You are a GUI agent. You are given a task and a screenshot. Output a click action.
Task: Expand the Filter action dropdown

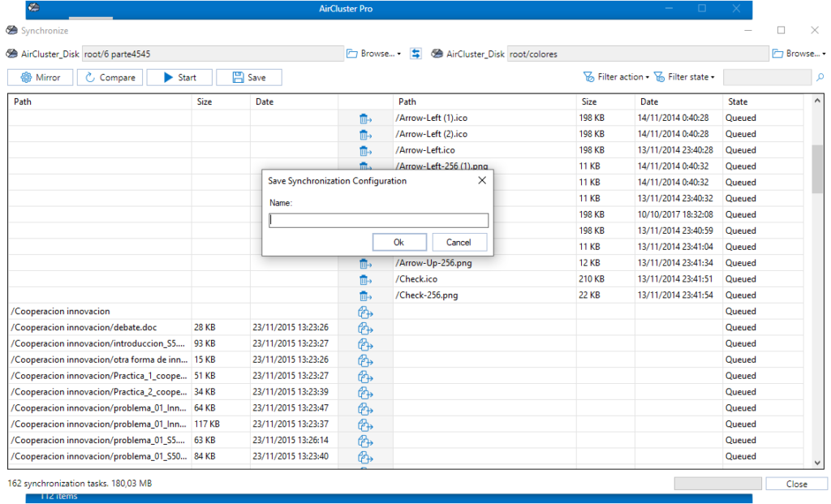click(616, 77)
